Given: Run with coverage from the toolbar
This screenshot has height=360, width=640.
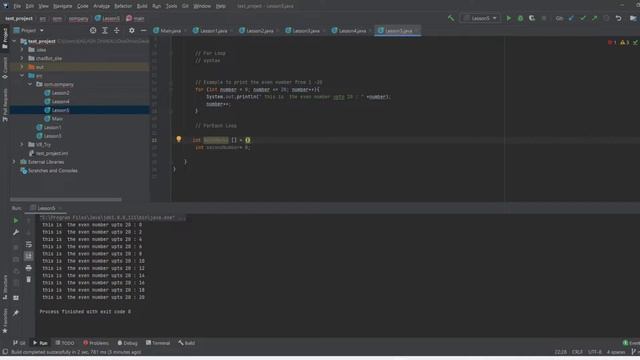Looking at the screenshot, I should click(532, 18).
